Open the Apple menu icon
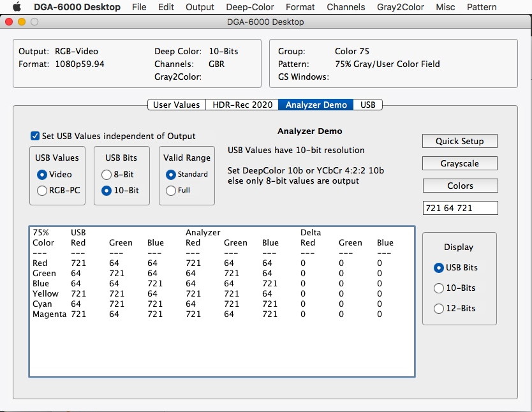The height and width of the screenshot is (412, 532). pos(17,7)
